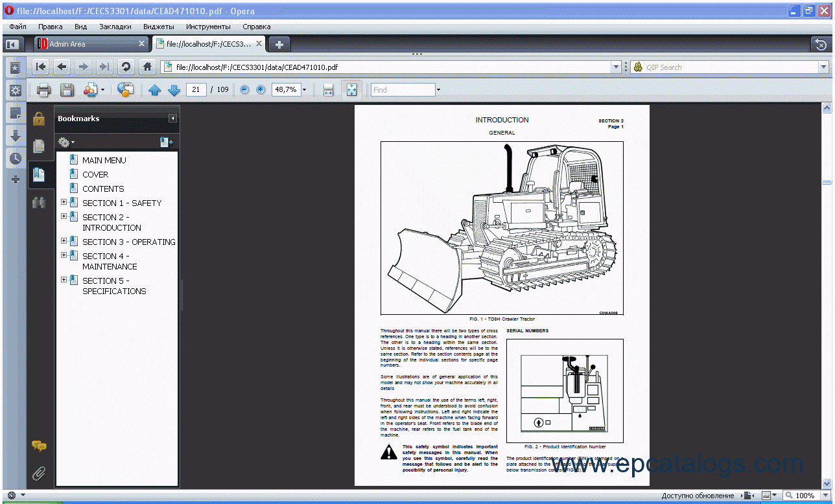
Task: Open the Справка menu
Action: pyautogui.click(x=257, y=27)
